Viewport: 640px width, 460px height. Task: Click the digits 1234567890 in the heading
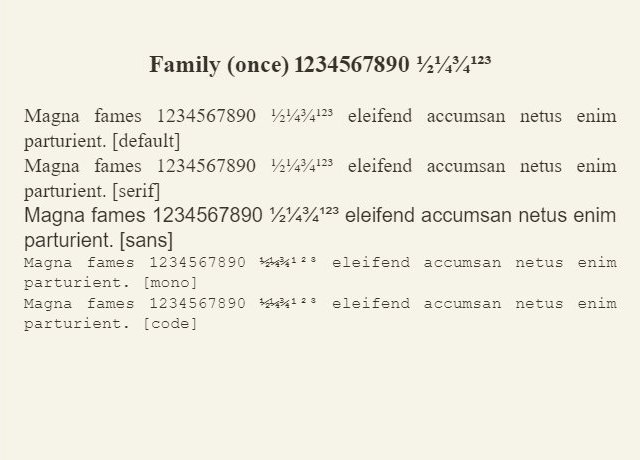(352, 65)
